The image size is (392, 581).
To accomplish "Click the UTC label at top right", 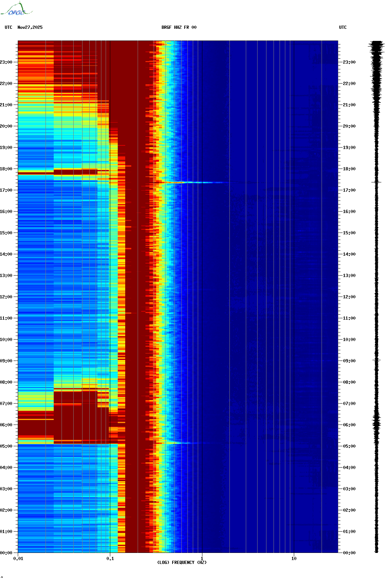I will pos(343,27).
